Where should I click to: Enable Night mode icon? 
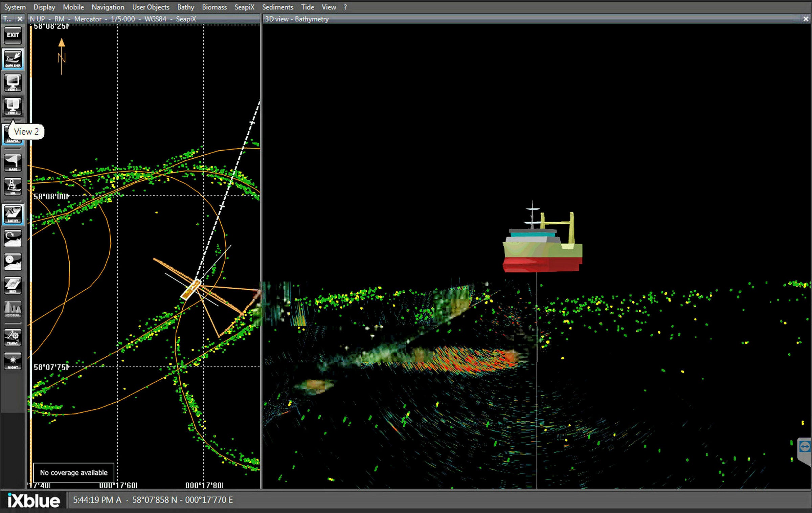13,361
